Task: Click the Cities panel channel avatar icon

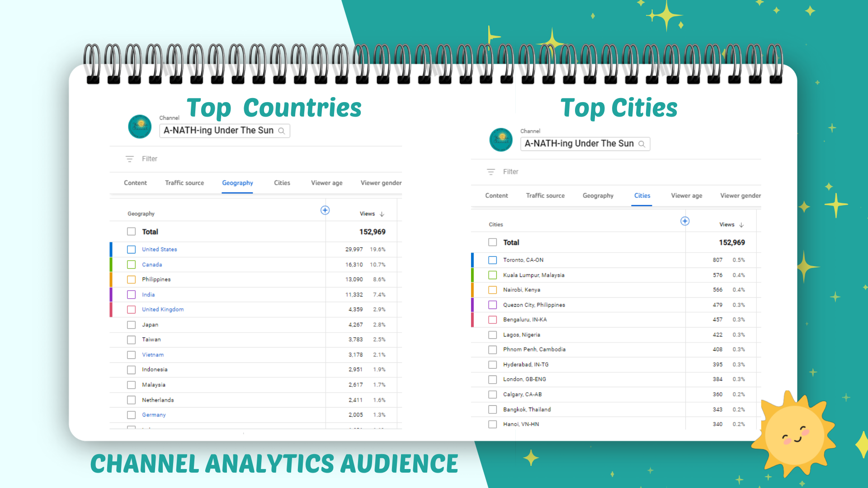Action: point(501,140)
